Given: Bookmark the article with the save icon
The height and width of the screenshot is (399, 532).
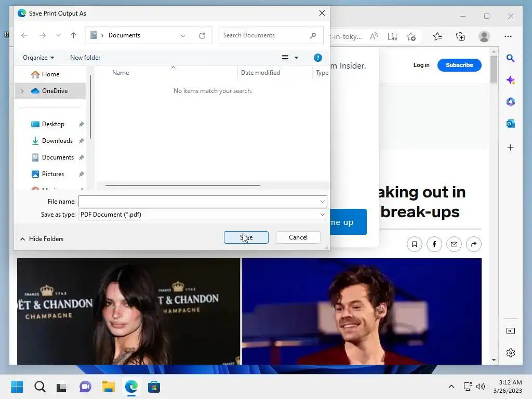Looking at the screenshot, I should point(414,244).
